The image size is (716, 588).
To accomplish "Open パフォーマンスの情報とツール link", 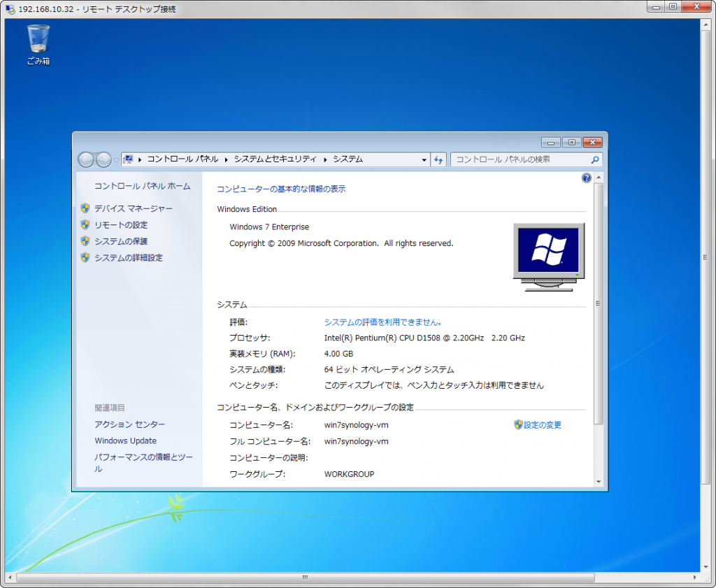I will point(143,462).
